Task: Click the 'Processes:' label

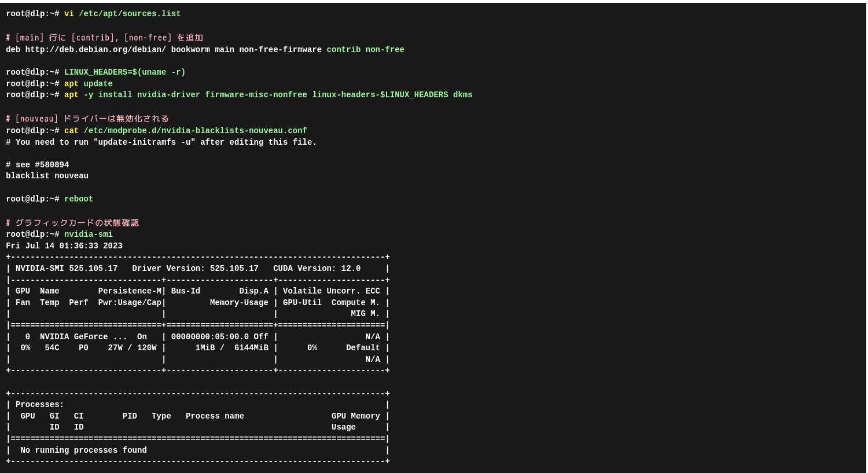Action: click(40, 405)
